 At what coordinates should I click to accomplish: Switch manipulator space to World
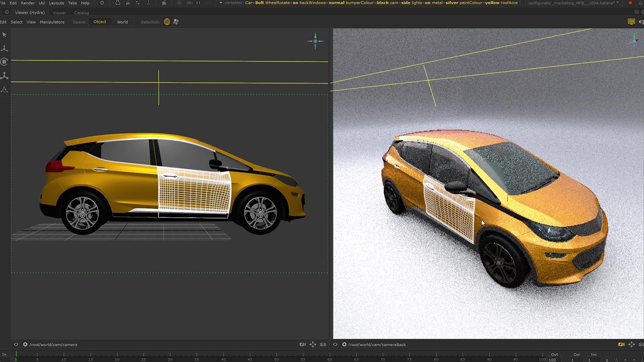point(122,22)
